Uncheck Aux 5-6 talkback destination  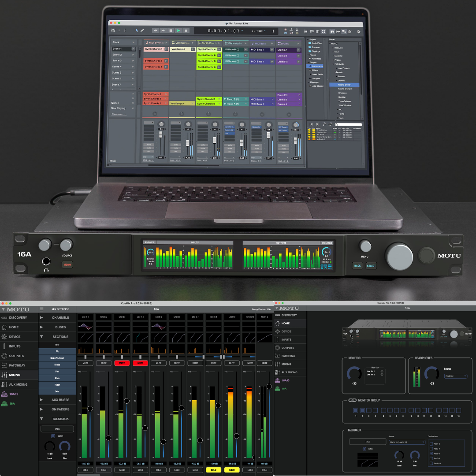(431, 454)
